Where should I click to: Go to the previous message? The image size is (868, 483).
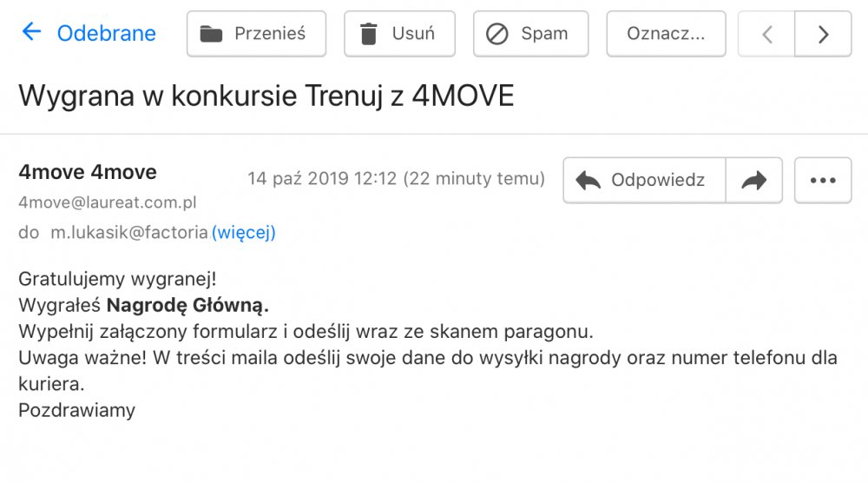pyautogui.click(x=766, y=34)
